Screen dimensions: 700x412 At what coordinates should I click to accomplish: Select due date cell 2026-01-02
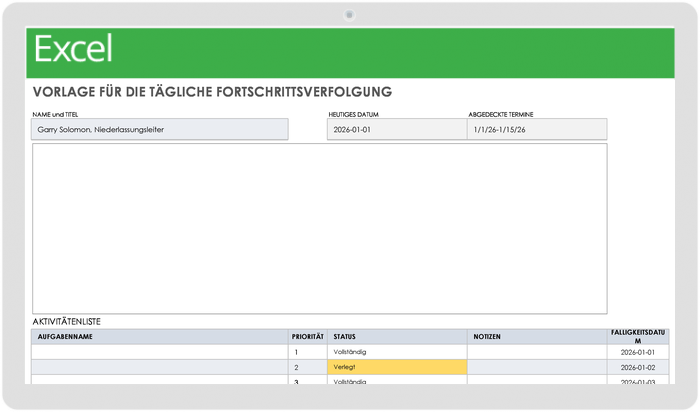(x=638, y=367)
